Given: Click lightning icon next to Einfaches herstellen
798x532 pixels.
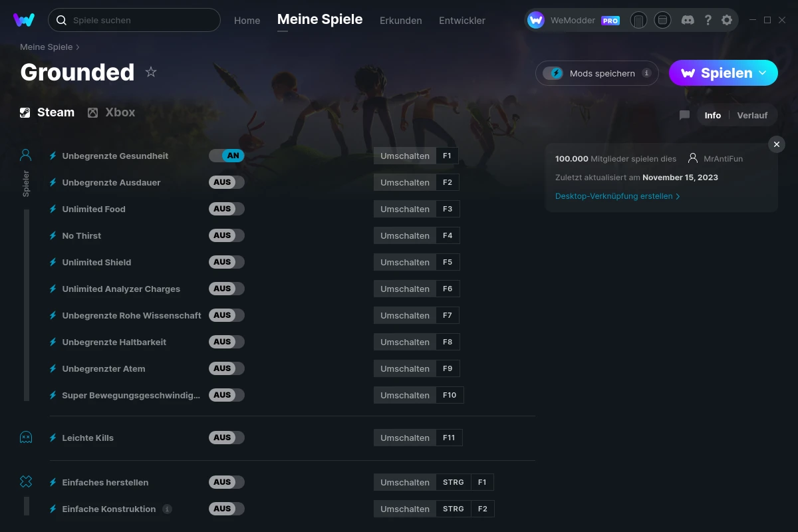Looking at the screenshot, I should 53,482.
